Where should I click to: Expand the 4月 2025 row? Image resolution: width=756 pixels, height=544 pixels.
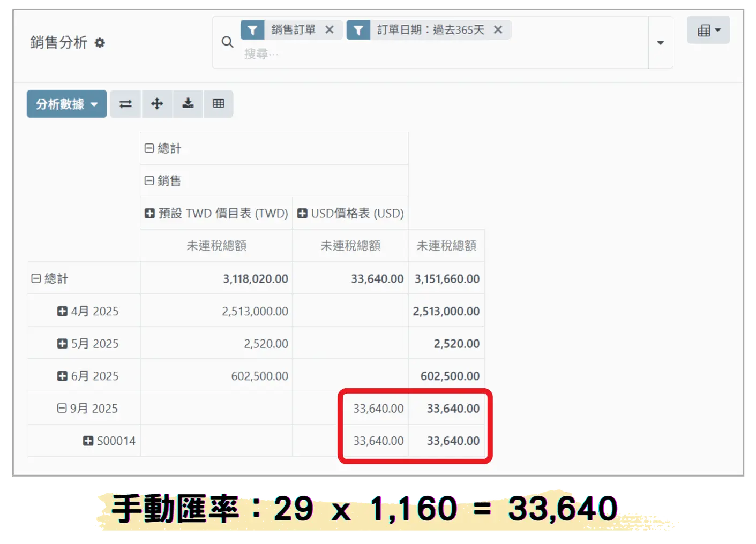[x=63, y=311]
